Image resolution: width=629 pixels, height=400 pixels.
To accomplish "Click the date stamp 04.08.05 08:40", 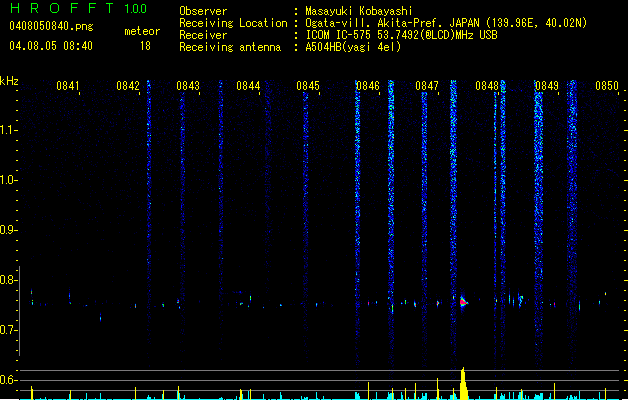I will (x=51, y=46).
